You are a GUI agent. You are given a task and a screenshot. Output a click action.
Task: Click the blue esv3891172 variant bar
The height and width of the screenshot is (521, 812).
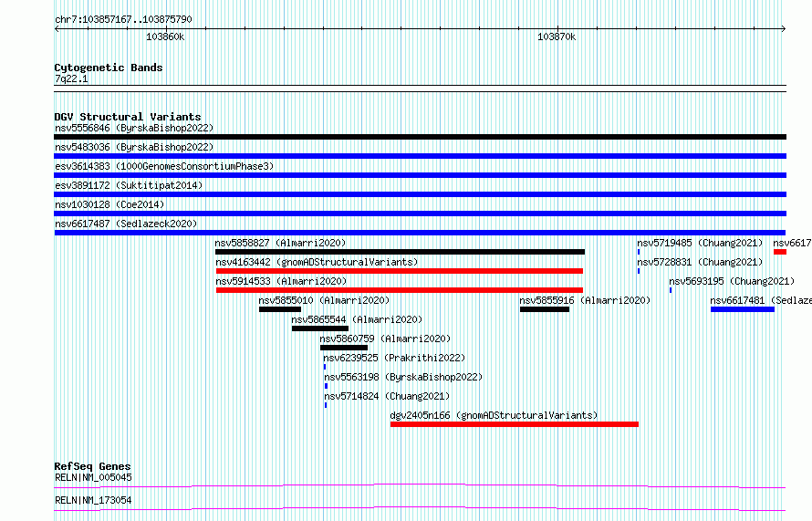pyautogui.click(x=420, y=194)
